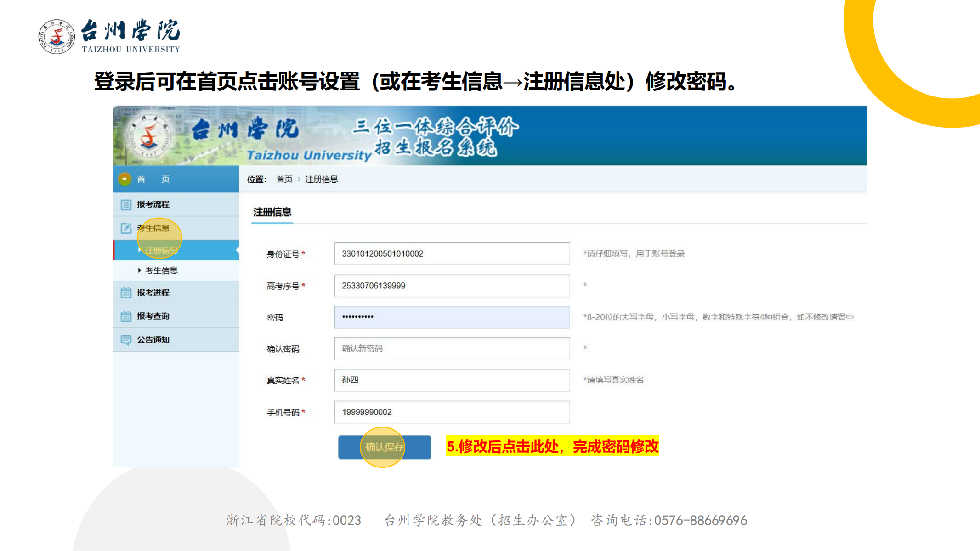
Task: Select the 考生信息 submenu item
Action: tap(176, 270)
